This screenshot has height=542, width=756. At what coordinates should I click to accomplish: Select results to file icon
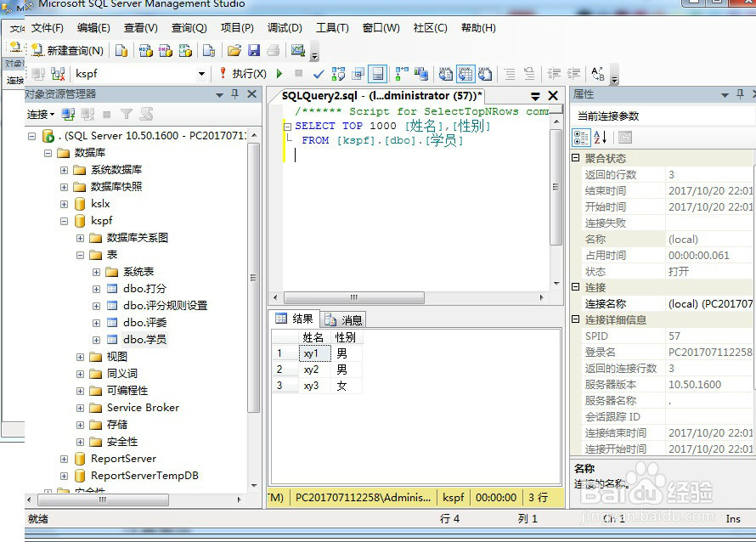(485, 74)
